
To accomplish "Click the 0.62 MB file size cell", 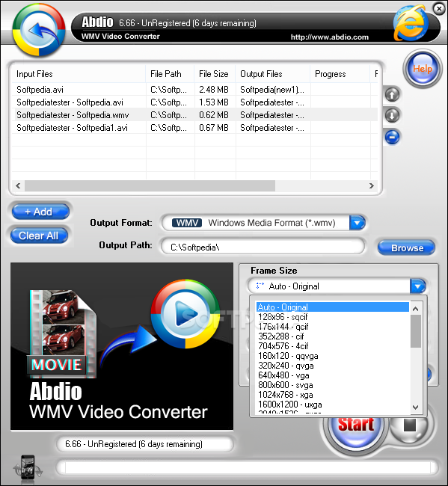I will [x=214, y=115].
